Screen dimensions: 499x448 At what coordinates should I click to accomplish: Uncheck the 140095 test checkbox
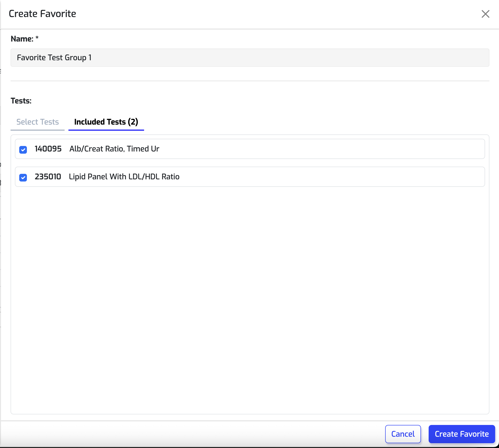click(23, 149)
